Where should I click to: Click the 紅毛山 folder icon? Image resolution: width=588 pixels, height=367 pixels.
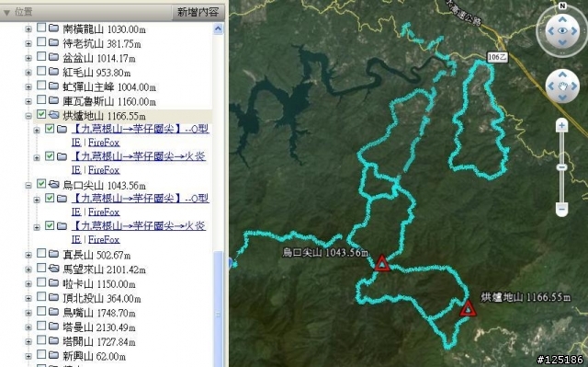tap(54, 72)
